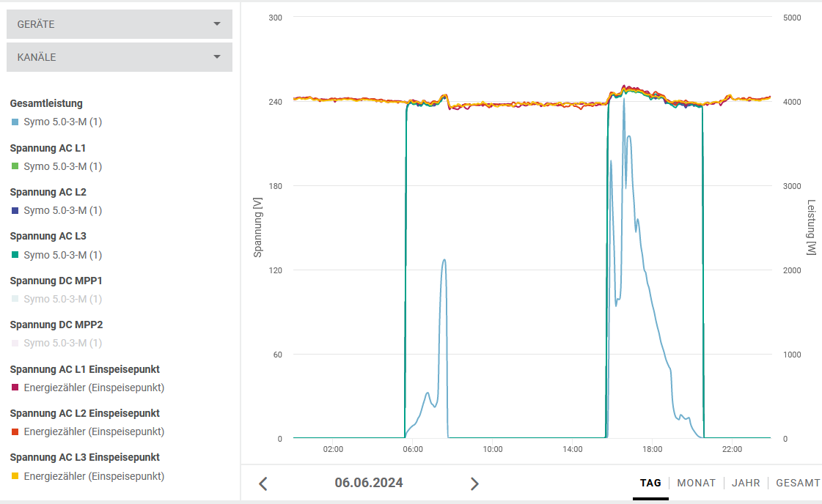
Task: Click the L3 Einspeisepunkt yellow legend swatch
Action: pyautogui.click(x=15, y=476)
